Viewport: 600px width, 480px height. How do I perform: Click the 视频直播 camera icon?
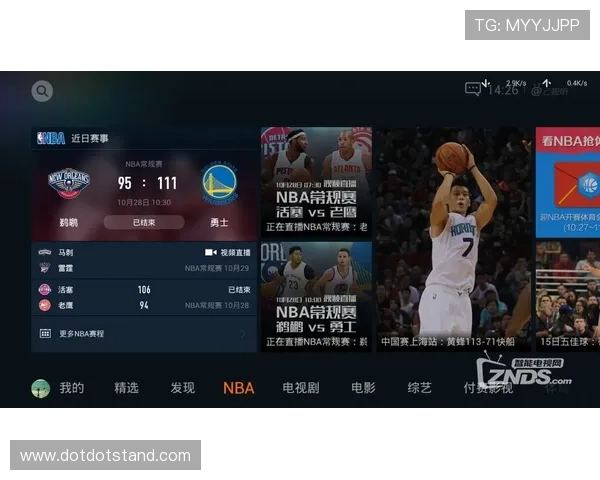211,253
